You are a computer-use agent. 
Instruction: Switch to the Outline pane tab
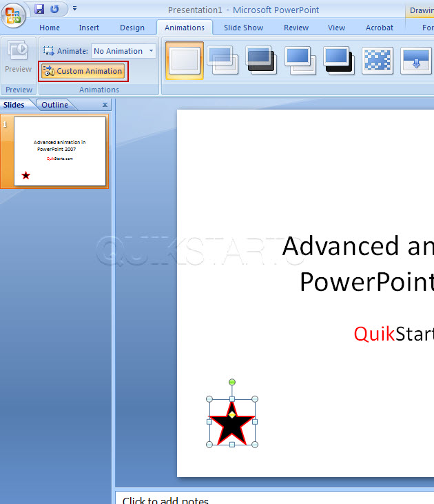54,105
